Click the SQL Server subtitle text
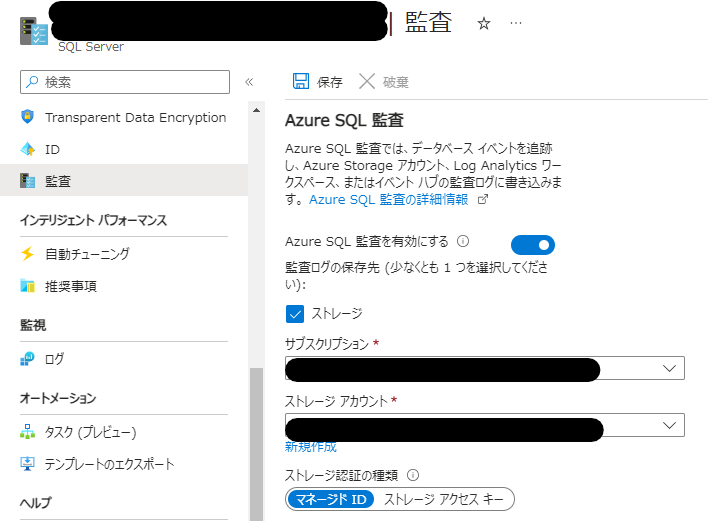Screen dimensions: 708x521 point(91,47)
